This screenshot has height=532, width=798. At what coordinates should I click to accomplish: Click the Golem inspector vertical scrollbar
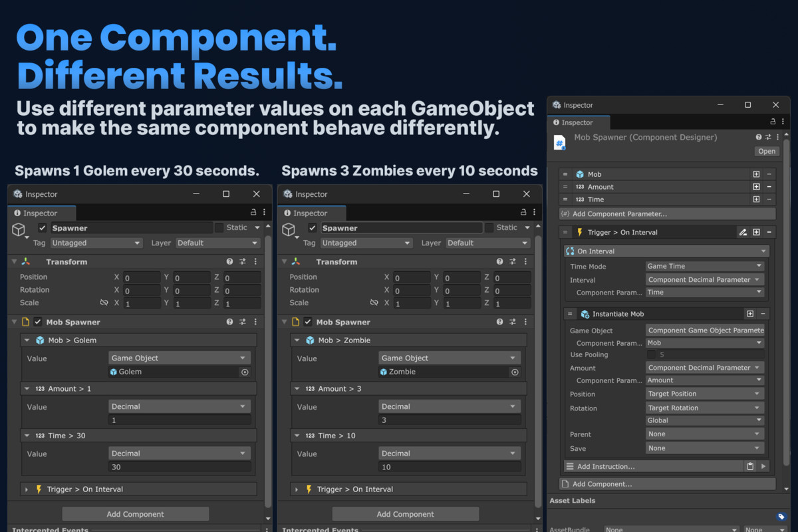coord(269,372)
